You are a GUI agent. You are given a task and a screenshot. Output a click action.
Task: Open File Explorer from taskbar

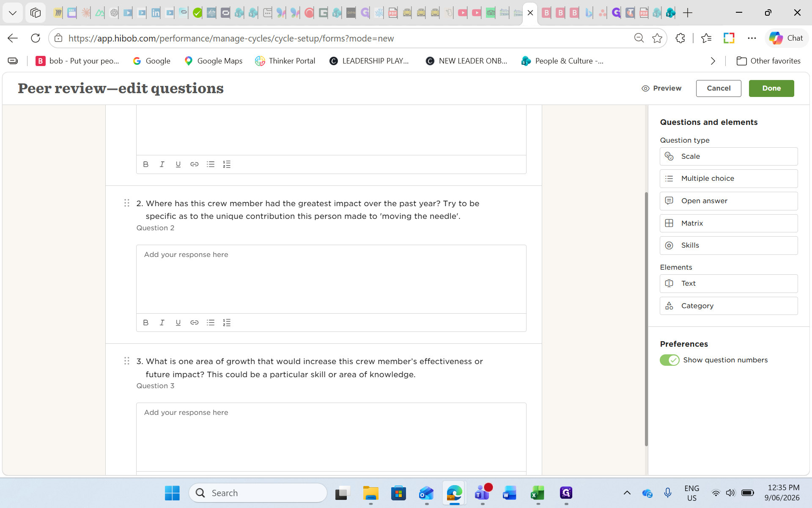point(370,493)
